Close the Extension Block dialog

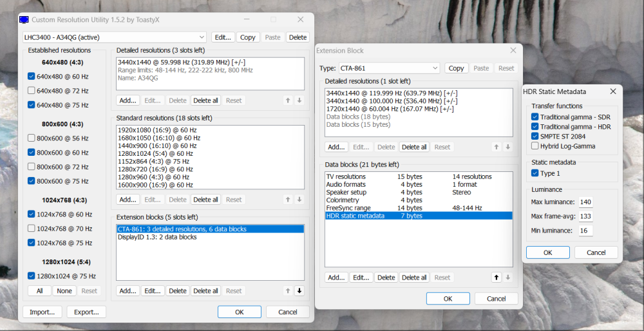[513, 50]
